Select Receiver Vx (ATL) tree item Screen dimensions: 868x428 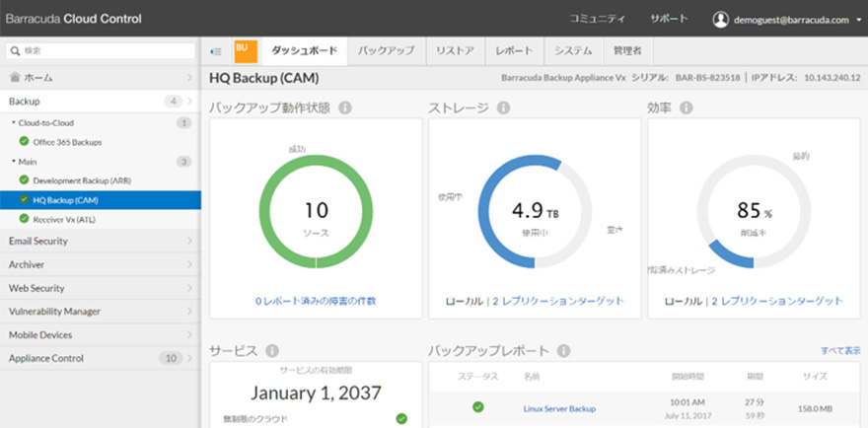[64, 219]
